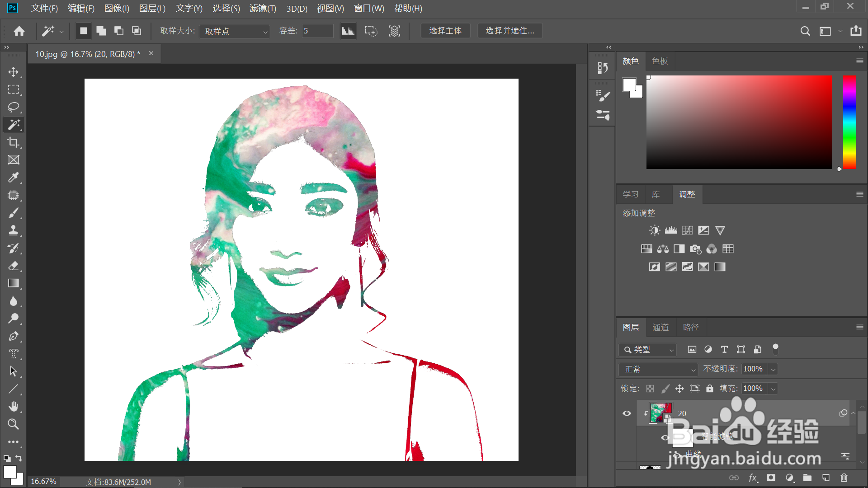
Task: Switch to the Channels tab
Action: pyautogui.click(x=660, y=327)
